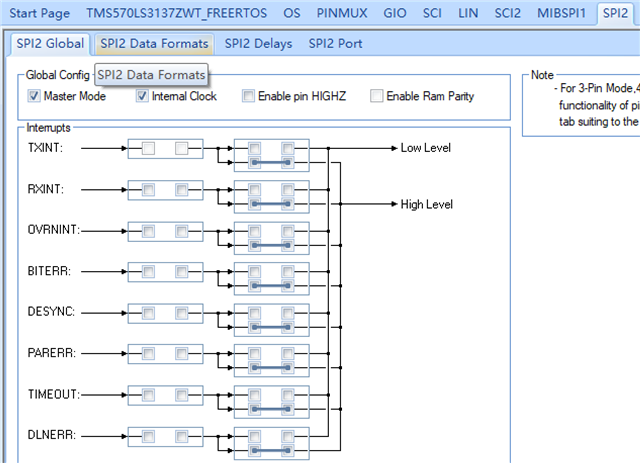The image size is (640, 463).
Task: Click DLNERR lower-left High Level routing checkbox
Action: coord(254,451)
